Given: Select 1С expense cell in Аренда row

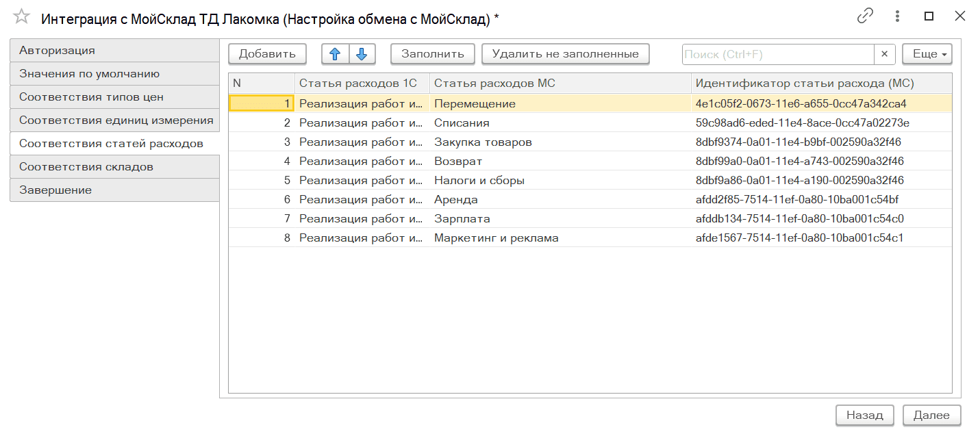Looking at the screenshot, I should point(362,199).
